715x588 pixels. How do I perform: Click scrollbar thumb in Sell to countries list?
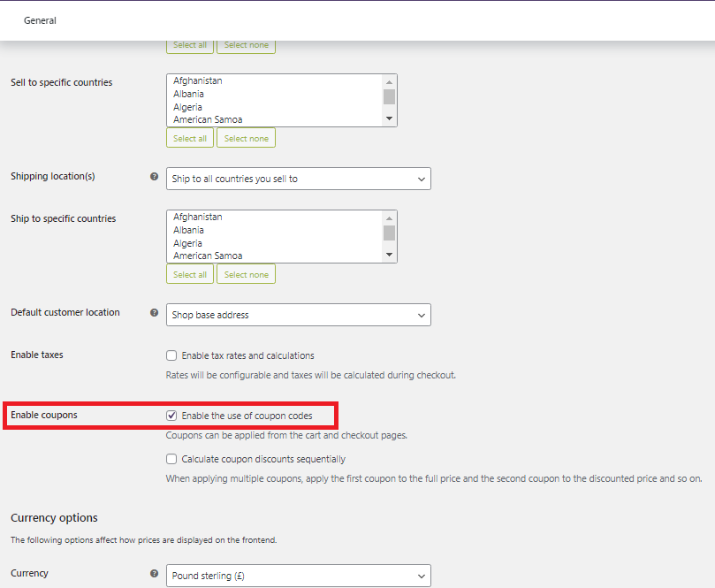click(389, 97)
